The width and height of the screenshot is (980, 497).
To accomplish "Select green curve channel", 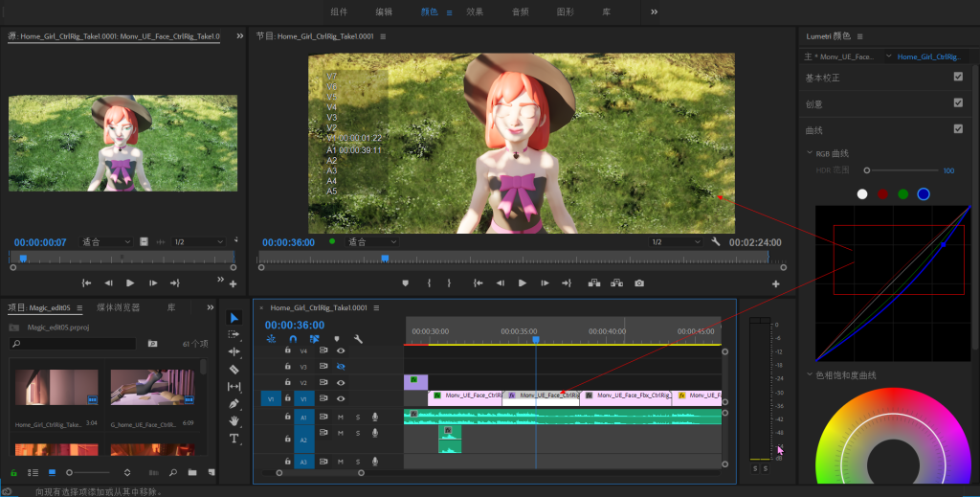I will click(x=903, y=194).
